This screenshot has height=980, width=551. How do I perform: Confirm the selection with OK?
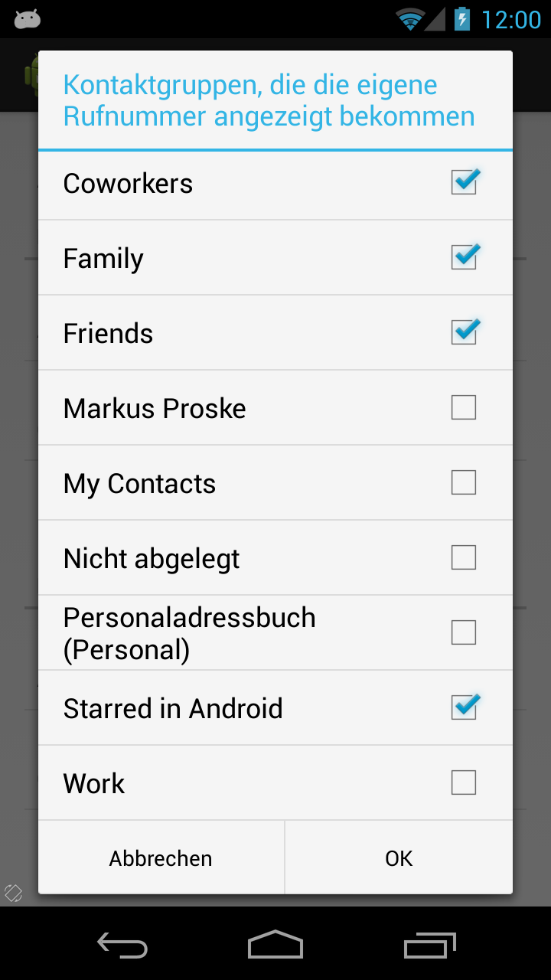(399, 858)
